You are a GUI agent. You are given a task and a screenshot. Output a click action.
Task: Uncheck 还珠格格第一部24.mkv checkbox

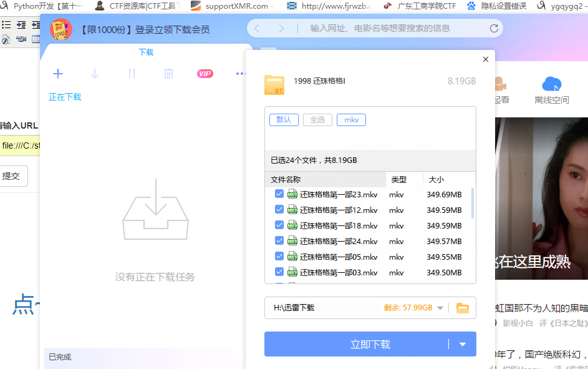tap(279, 240)
